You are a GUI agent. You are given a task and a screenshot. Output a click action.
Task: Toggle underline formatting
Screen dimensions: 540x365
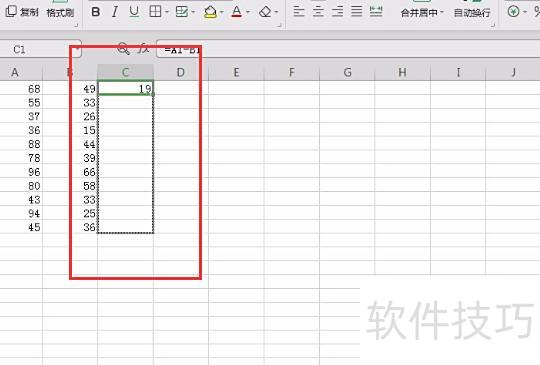pos(134,12)
